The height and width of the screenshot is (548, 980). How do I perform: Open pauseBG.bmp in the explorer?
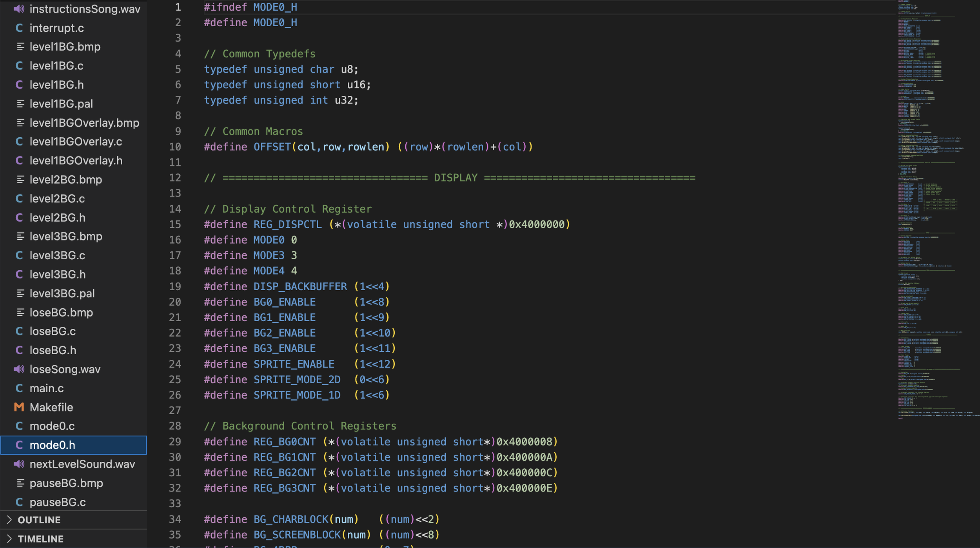point(66,483)
